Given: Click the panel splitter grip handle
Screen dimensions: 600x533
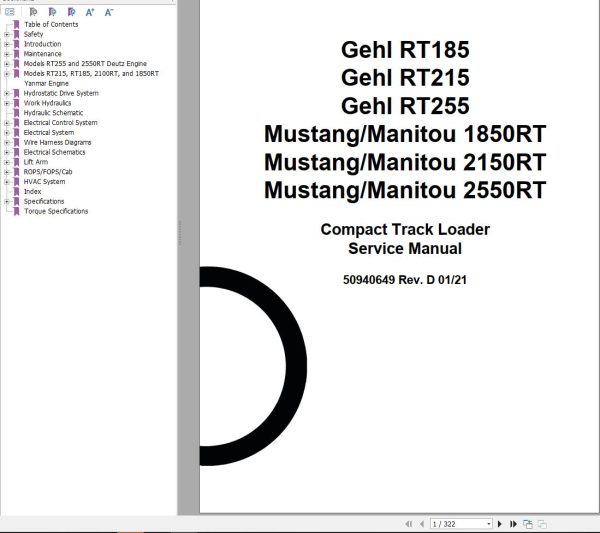Looking at the screenshot, I should click(179, 233).
